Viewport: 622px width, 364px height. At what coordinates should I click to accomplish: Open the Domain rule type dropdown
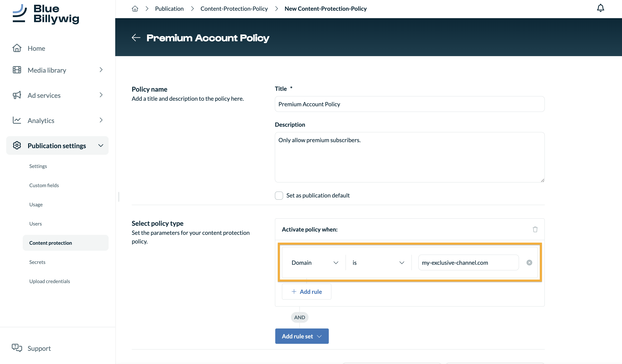(315, 263)
